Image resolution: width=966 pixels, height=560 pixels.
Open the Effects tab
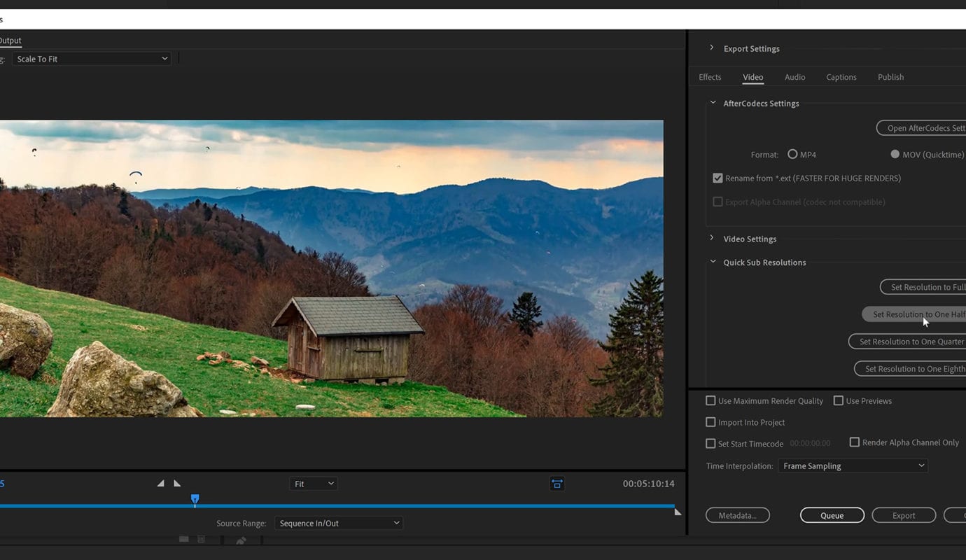coord(710,78)
